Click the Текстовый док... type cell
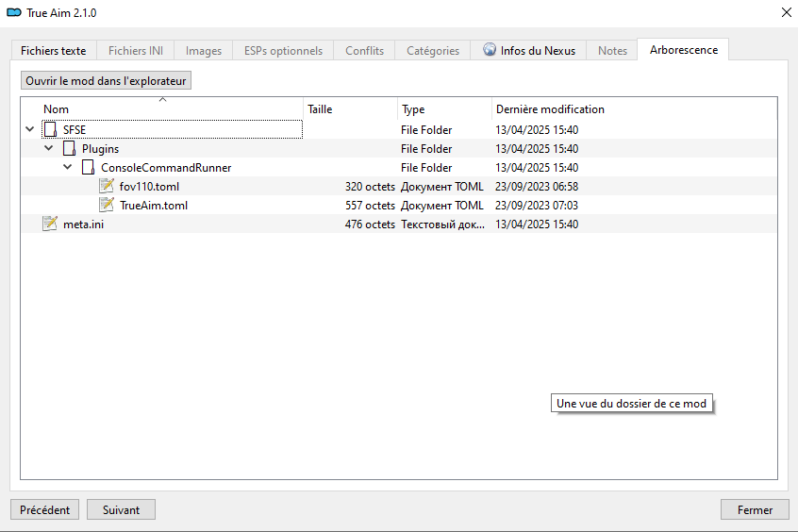 (x=442, y=224)
